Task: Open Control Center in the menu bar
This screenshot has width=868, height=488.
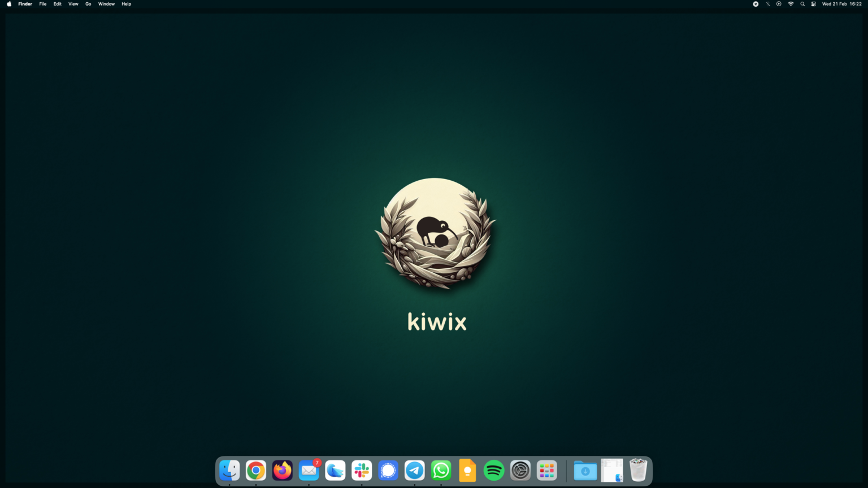Action: (814, 4)
